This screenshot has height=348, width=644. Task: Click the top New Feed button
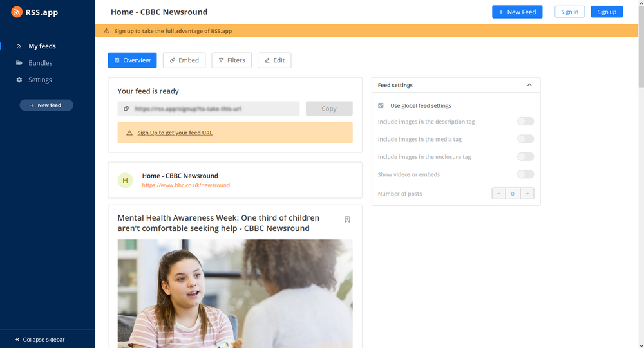tap(517, 12)
